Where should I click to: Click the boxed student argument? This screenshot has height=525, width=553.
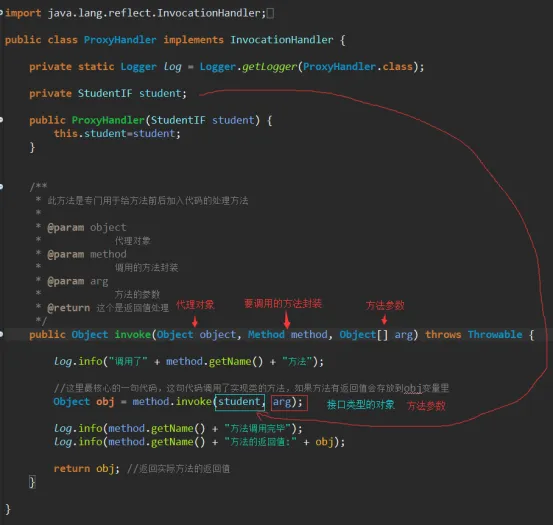click(240, 402)
